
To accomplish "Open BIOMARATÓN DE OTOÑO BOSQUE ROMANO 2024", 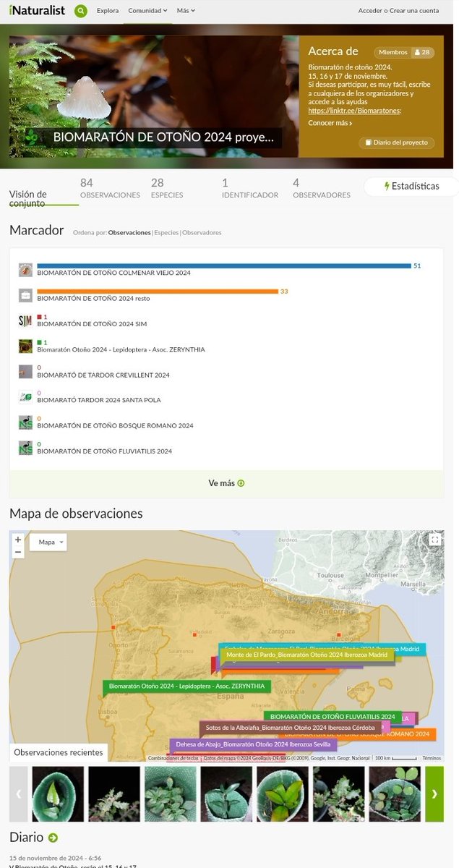I will tap(115, 426).
